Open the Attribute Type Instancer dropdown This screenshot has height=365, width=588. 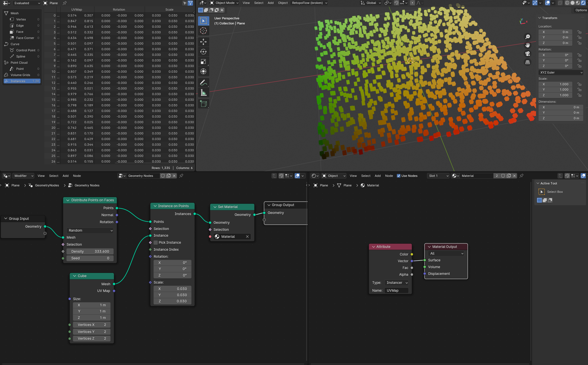point(397,283)
